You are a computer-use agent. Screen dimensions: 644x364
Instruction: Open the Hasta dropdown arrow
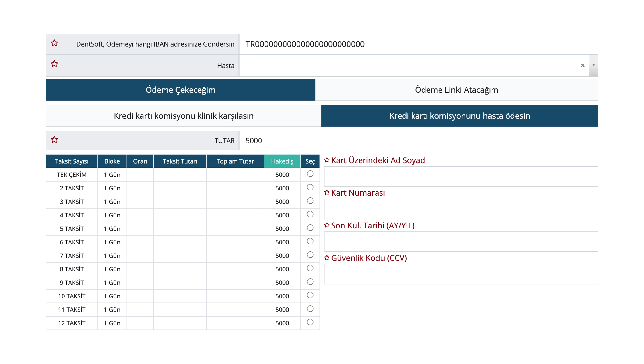pyautogui.click(x=593, y=65)
